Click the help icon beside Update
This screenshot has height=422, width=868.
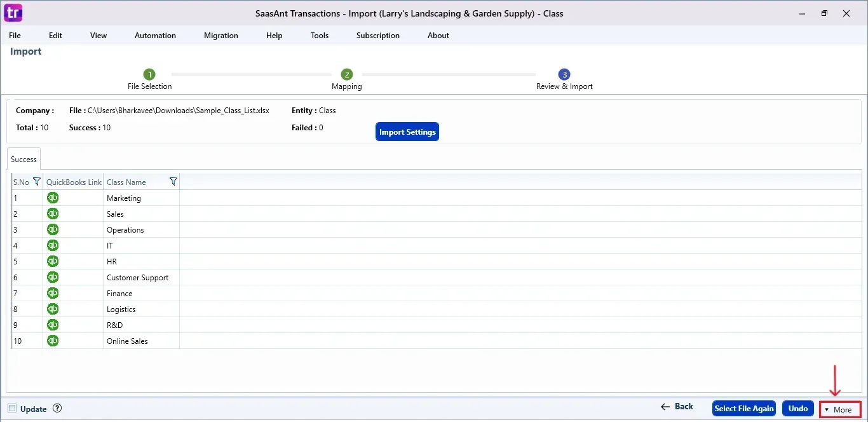click(57, 409)
